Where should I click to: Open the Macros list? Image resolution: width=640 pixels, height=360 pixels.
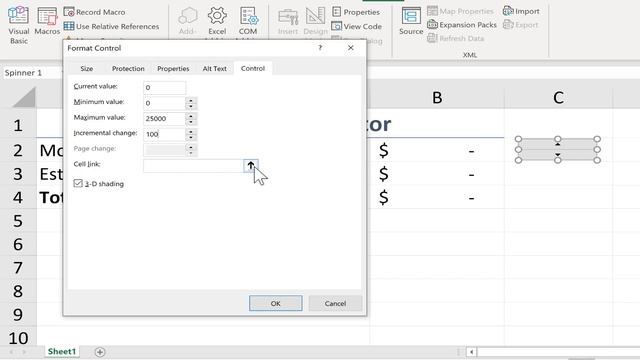(47, 21)
